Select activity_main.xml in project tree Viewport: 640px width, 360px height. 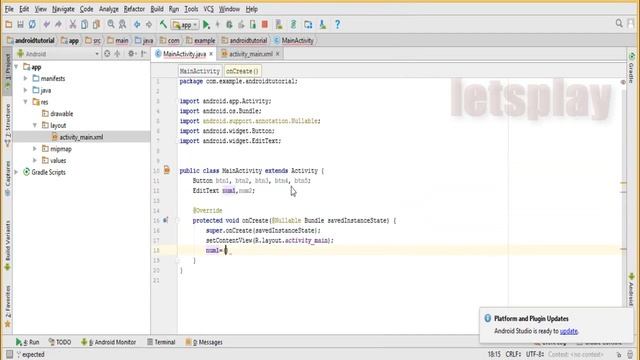[x=82, y=137]
